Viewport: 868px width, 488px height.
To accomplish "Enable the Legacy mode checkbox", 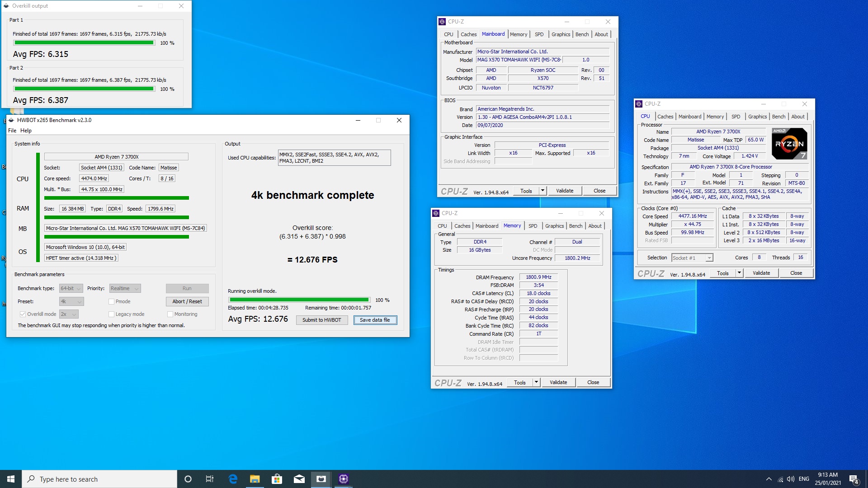I will [x=111, y=314].
